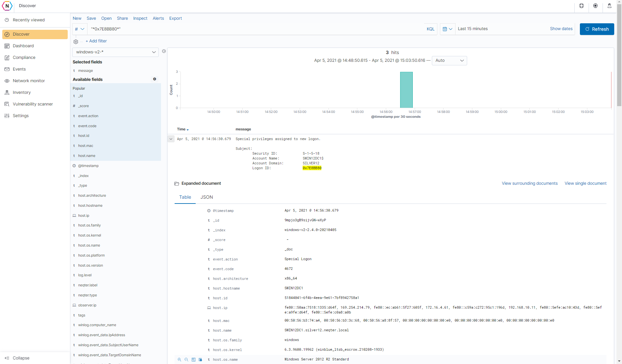
Task: Collapse the expanded document row toggle
Action: pos(171,139)
